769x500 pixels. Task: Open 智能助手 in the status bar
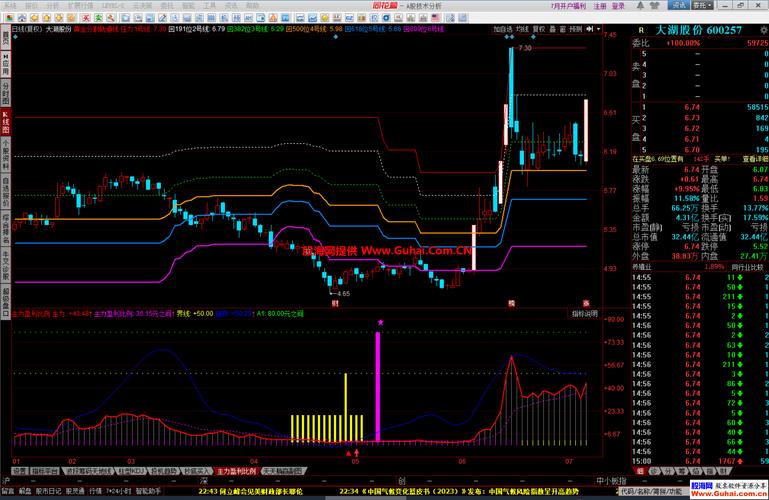click(148, 491)
